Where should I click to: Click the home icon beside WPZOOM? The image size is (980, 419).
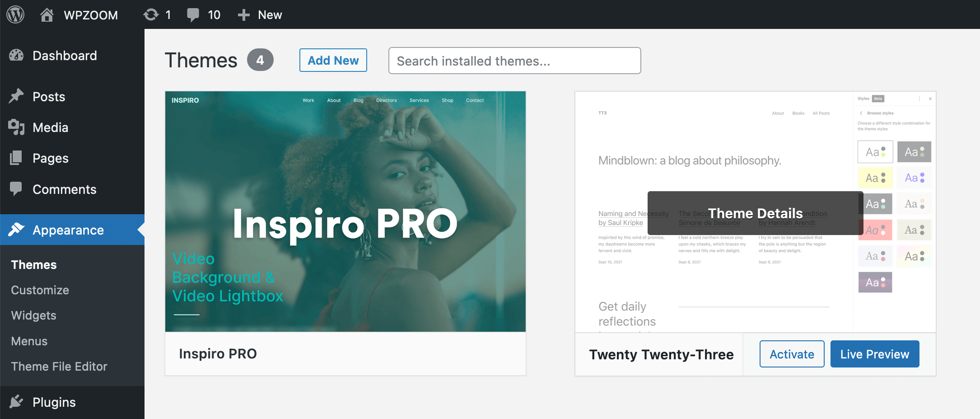coord(47,15)
